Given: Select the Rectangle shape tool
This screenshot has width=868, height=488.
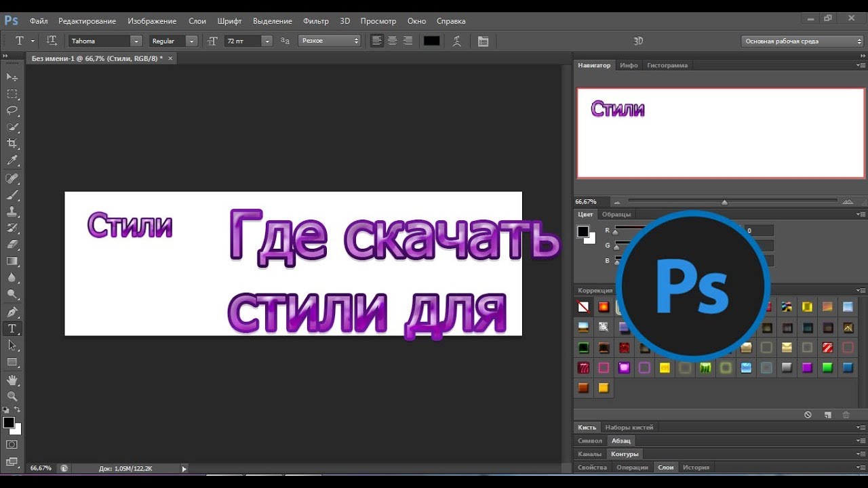Looking at the screenshot, I should coord(12,363).
